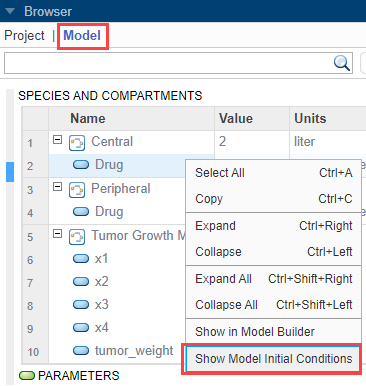Image resolution: width=366 pixels, height=386 pixels.
Task: Click the green PARAMETERS icon
Action: pyautogui.click(x=27, y=376)
